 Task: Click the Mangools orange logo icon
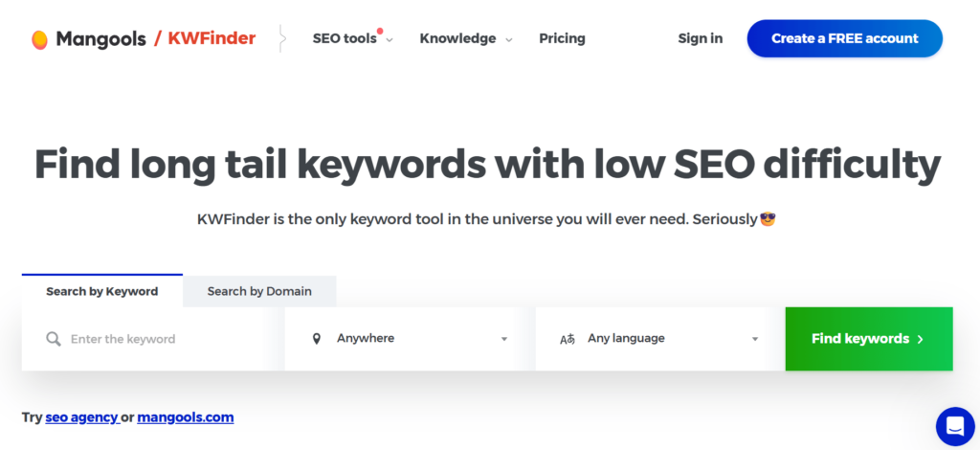click(x=39, y=39)
